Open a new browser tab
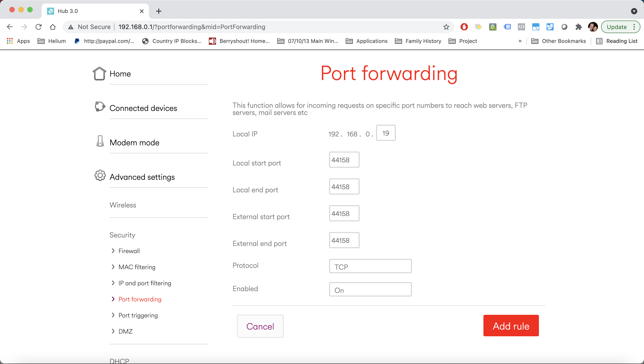This screenshot has height=364, width=644. [x=159, y=11]
